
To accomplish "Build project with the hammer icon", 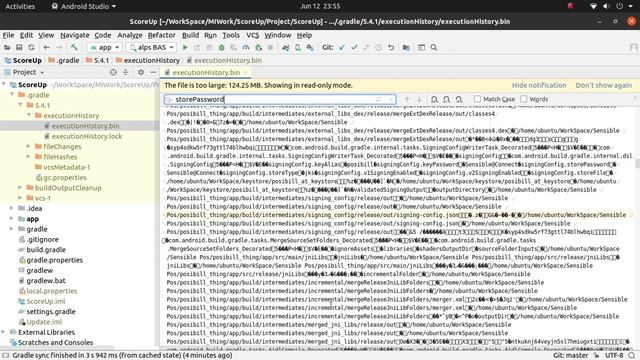I will point(74,47).
